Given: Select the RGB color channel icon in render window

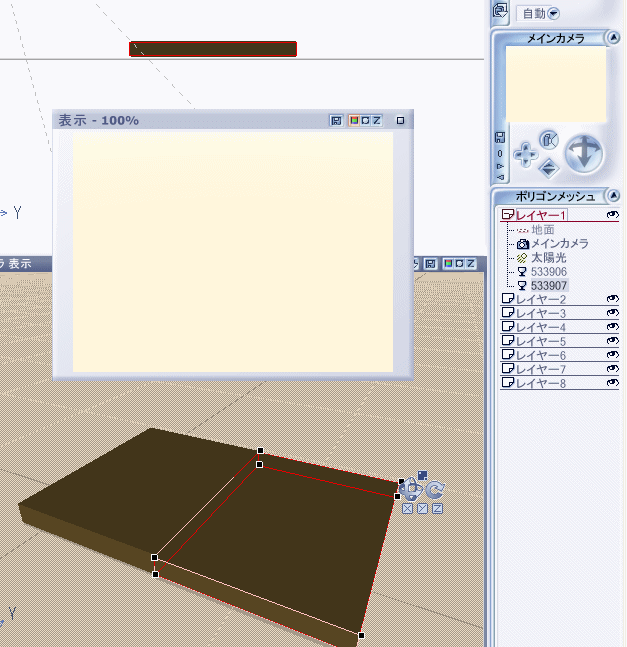Looking at the screenshot, I should [354, 120].
